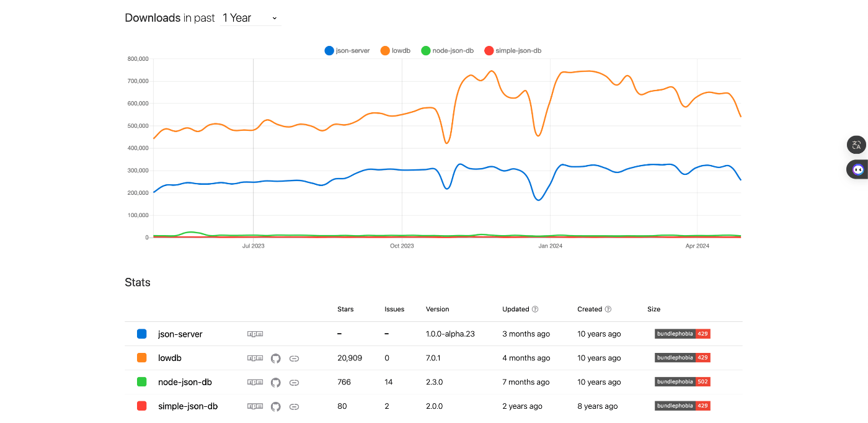Click the Created column header
The width and height of the screenshot is (868, 423).
pos(590,309)
